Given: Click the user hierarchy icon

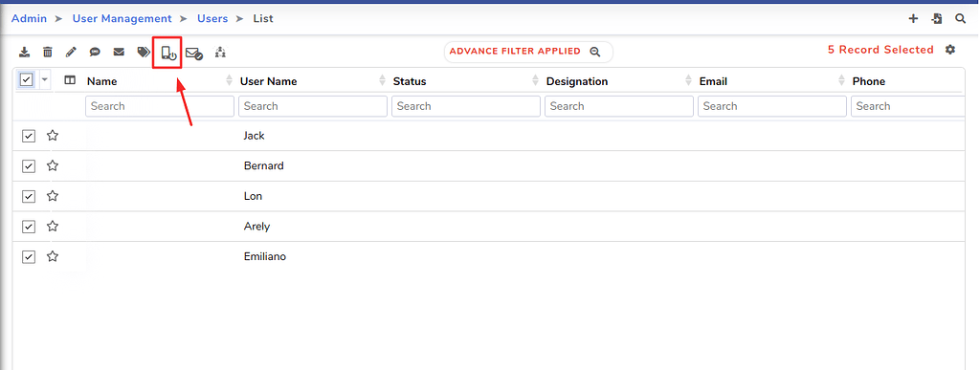Looking at the screenshot, I should tap(220, 53).
